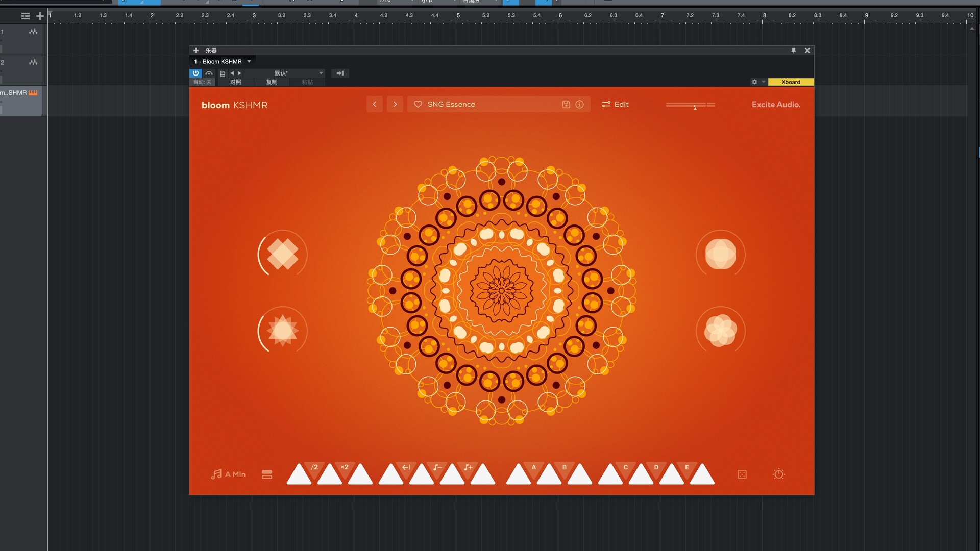The image size is (980, 551).
Task: Open the A Min key selector
Action: coord(228,474)
